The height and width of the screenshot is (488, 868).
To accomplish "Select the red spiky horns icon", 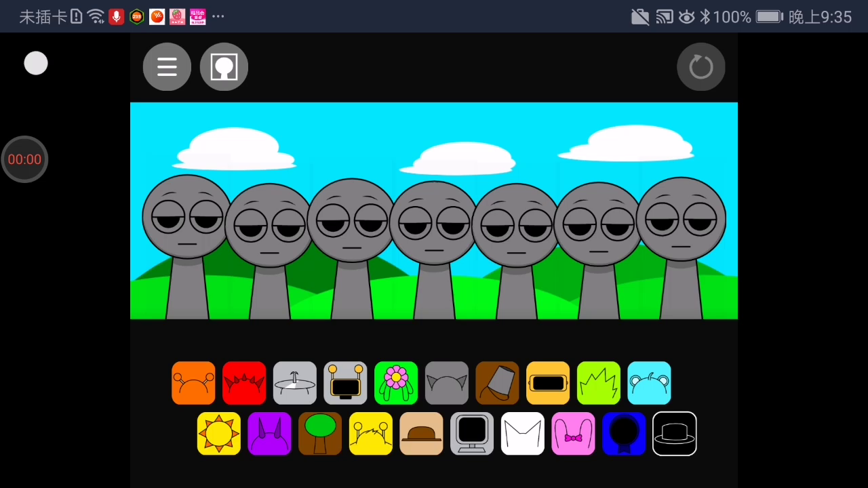I will click(x=244, y=383).
